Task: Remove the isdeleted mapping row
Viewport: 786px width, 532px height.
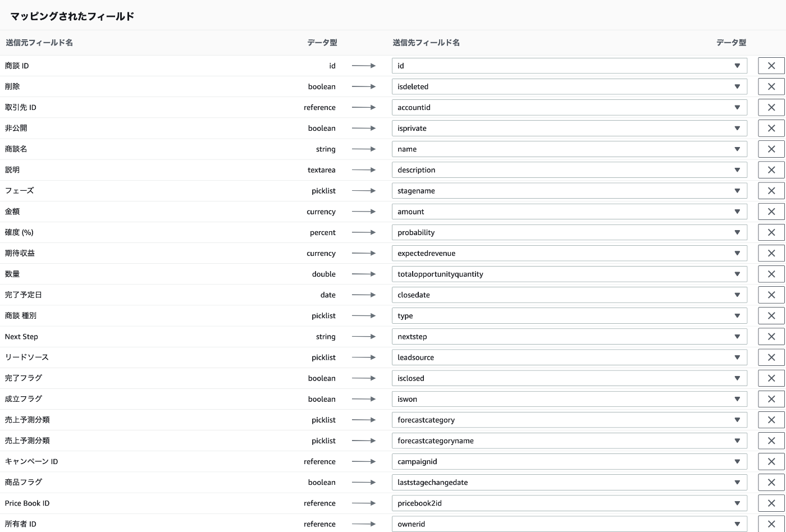Action: [771, 86]
